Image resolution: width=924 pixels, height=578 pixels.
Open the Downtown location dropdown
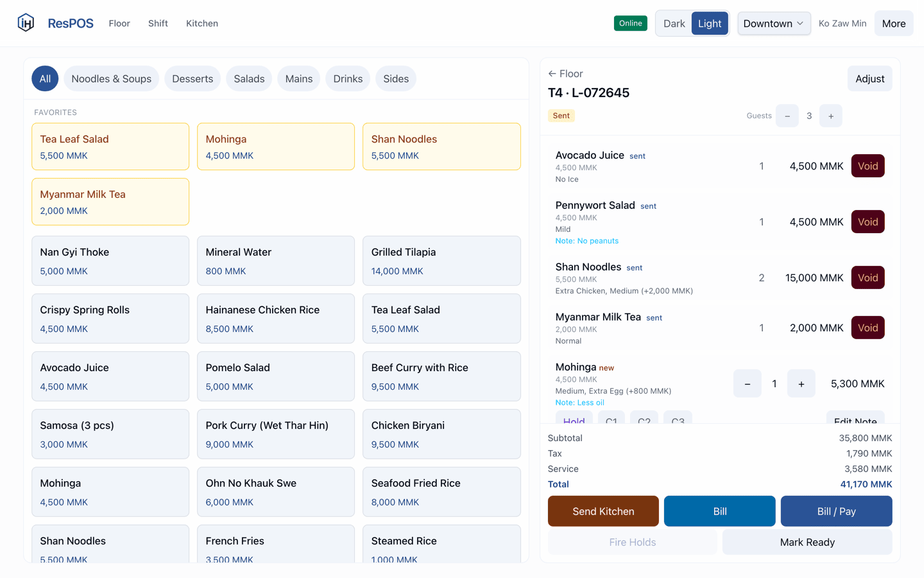[774, 24]
